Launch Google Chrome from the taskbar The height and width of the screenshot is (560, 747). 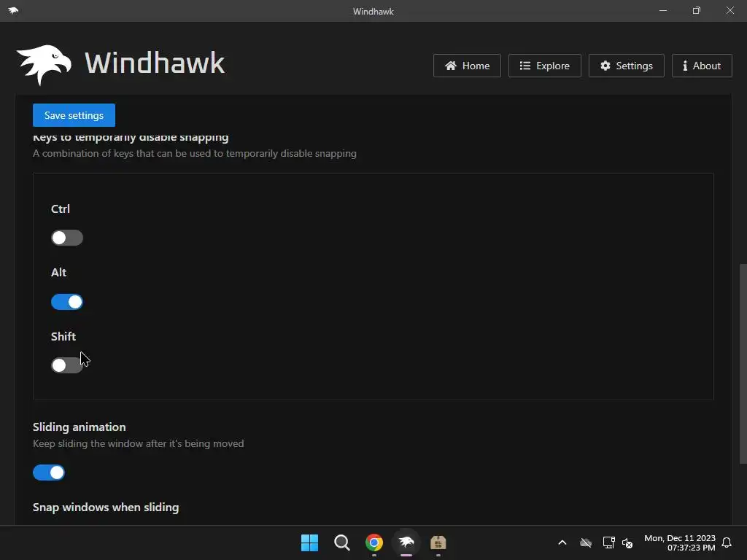tap(374, 542)
